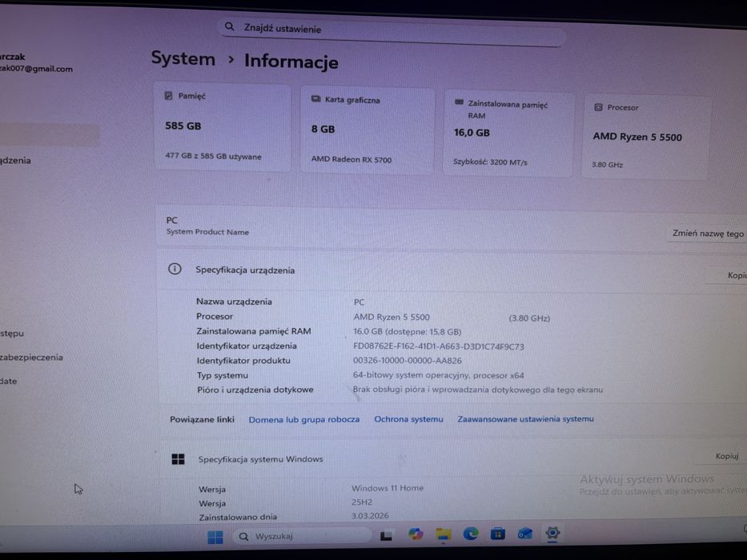Select the processor value AMD Ryzen 5 5500
This screenshot has height=560, width=747.
(x=392, y=317)
